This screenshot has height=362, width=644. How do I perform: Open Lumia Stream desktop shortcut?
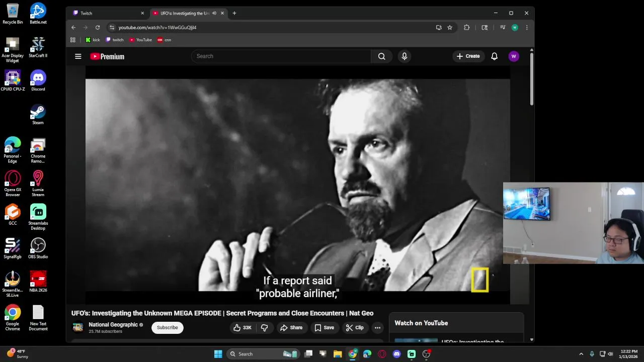click(x=38, y=184)
